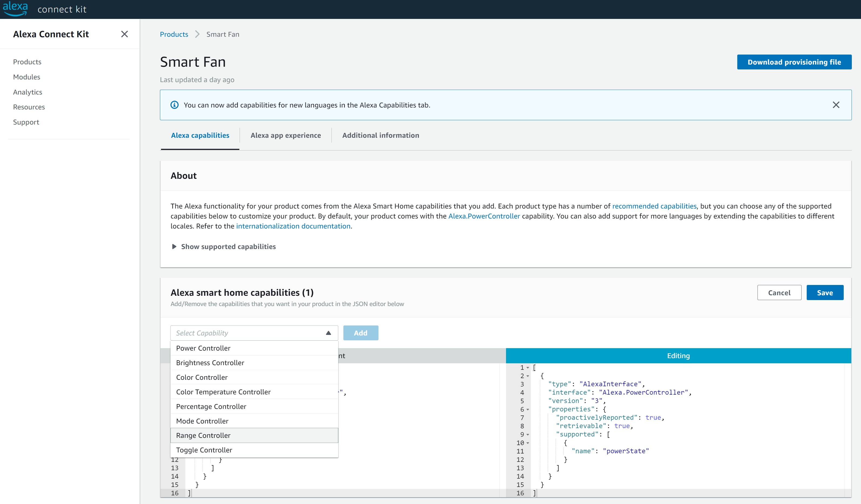Screen dimensions: 861x504
Task: Fold line 6 properties in editor
Action: (528, 409)
